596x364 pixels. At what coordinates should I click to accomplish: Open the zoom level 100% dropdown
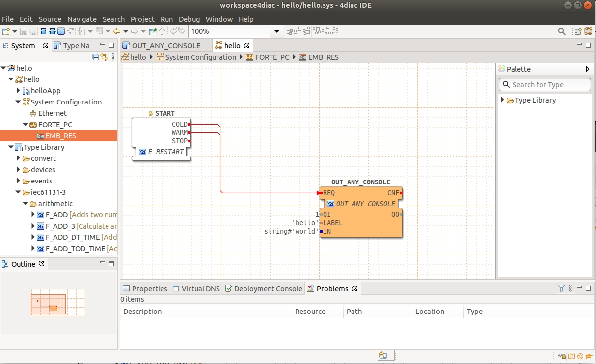coord(276,31)
